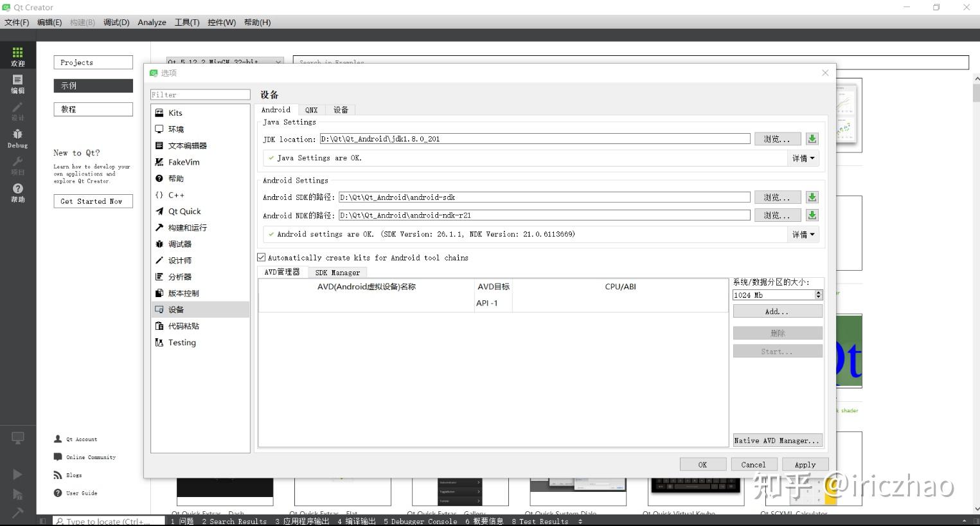Open the Qt Account link

pos(76,439)
